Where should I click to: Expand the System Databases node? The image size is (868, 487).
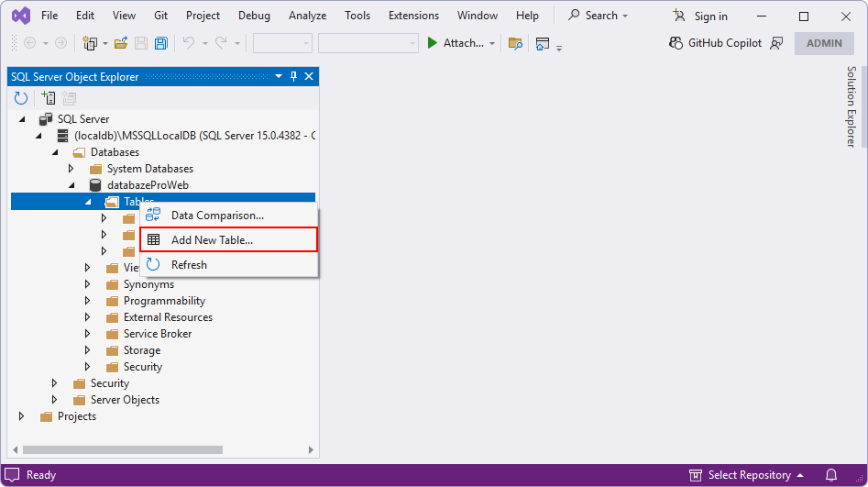pyautogui.click(x=71, y=169)
